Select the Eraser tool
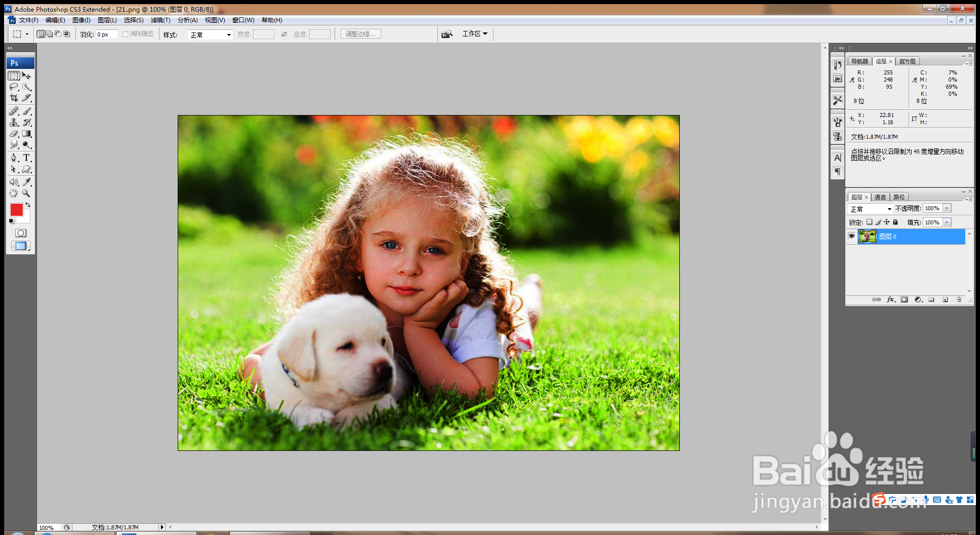The image size is (980, 535). point(14,134)
